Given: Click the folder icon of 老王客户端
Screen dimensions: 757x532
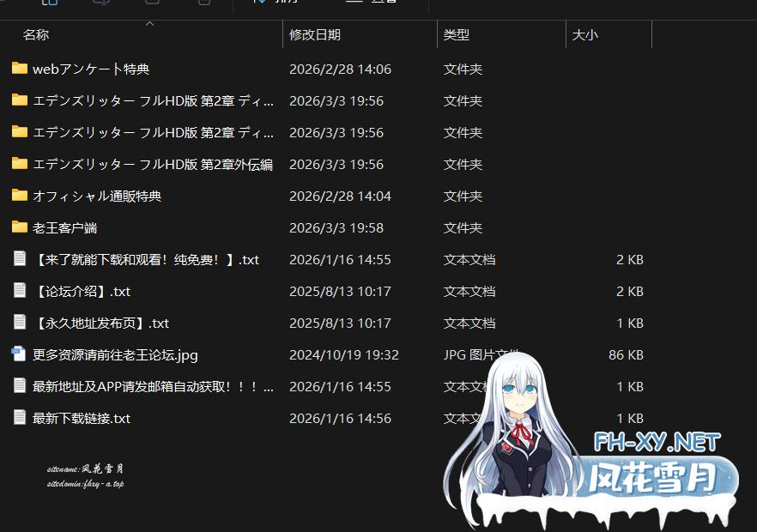Looking at the screenshot, I should tap(18, 227).
